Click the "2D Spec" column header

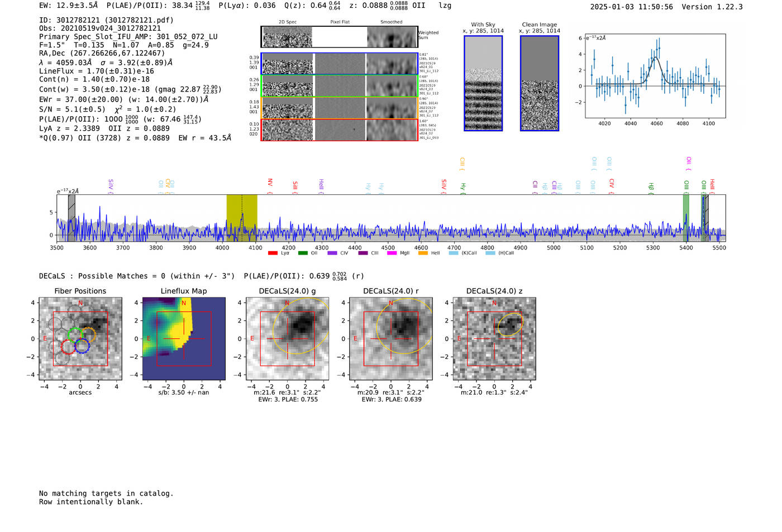(x=288, y=22)
